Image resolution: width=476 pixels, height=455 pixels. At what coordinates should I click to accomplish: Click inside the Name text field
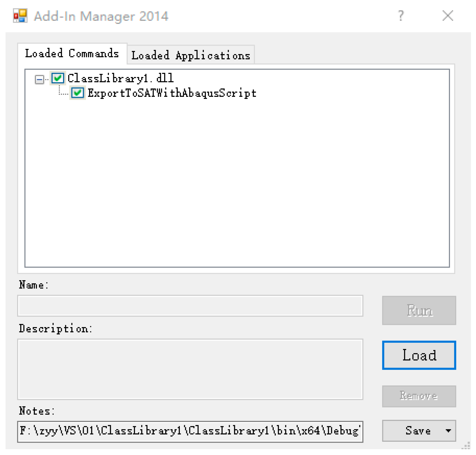190,306
